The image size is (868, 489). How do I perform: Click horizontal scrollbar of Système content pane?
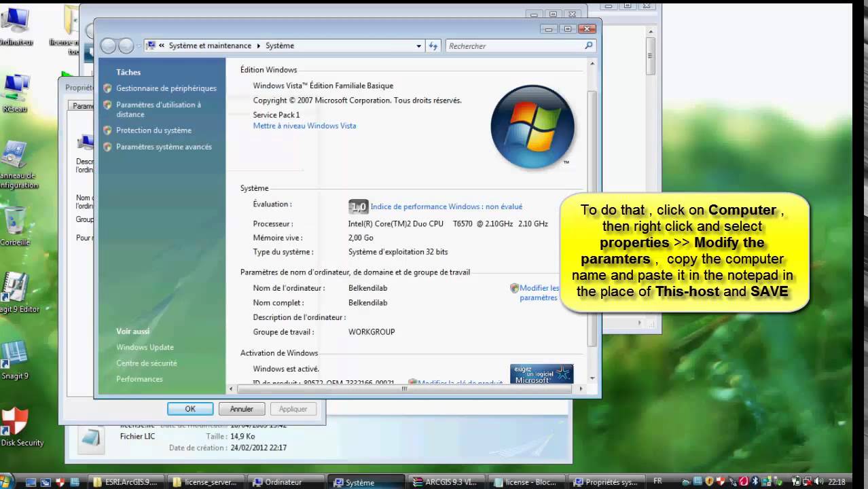coord(405,389)
